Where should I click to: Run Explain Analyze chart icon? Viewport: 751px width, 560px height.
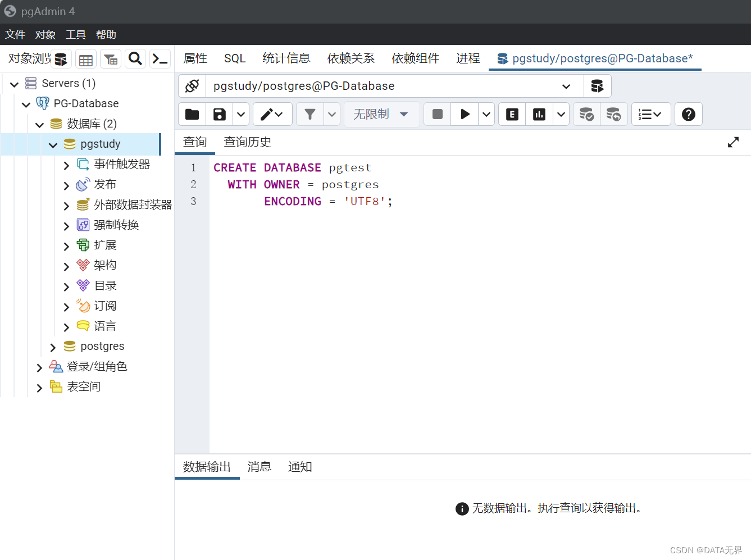point(539,114)
